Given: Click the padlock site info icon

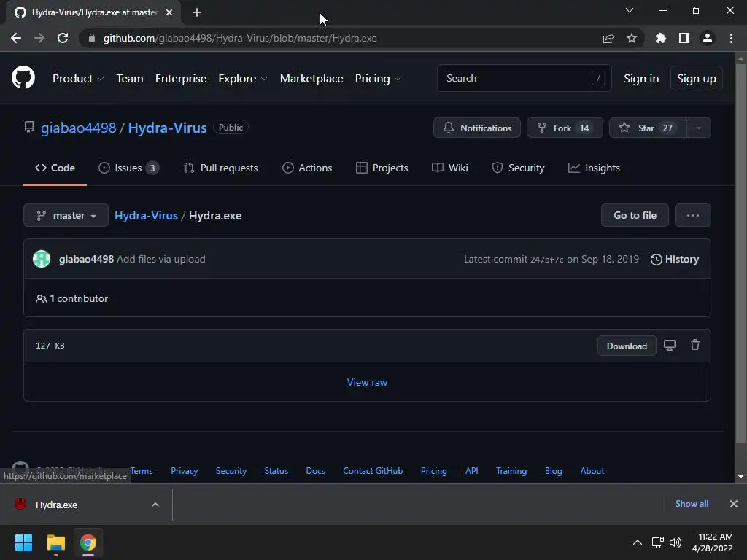Looking at the screenshot, I should pyautogui.click(x=92, y=38).
